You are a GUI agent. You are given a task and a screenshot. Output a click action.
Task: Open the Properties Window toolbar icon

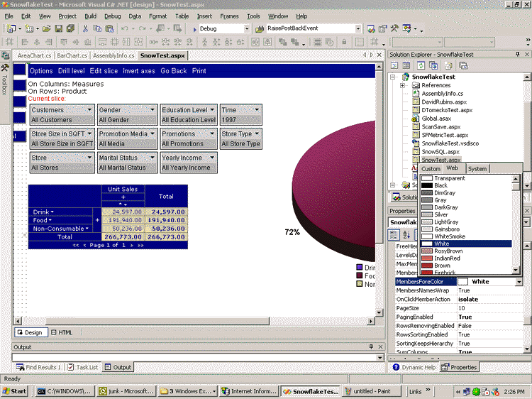tap(383, 29)
